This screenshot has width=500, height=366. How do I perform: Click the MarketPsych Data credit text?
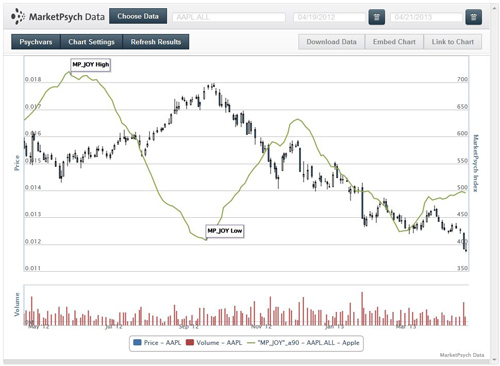pos(462,355)
